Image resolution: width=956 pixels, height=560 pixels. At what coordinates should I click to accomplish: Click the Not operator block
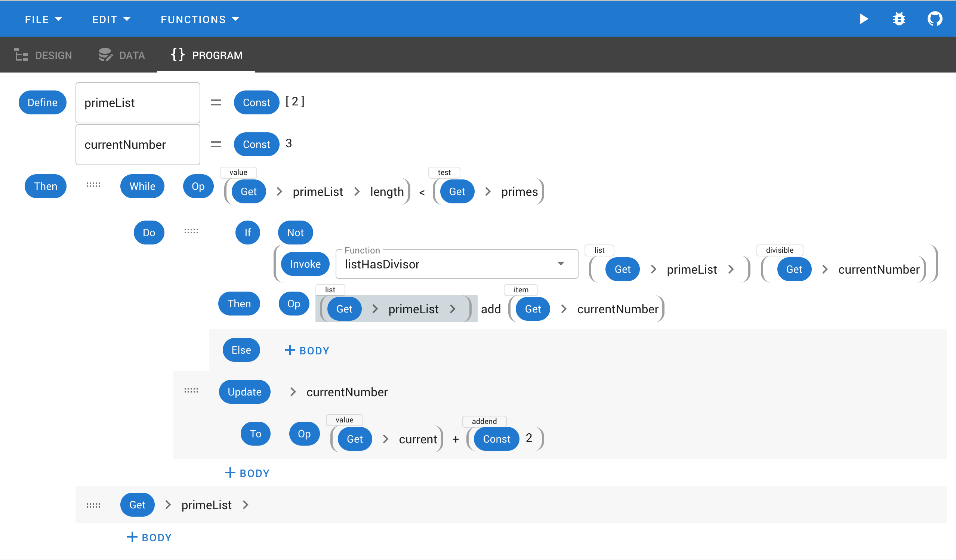click(x=295, y=233)
